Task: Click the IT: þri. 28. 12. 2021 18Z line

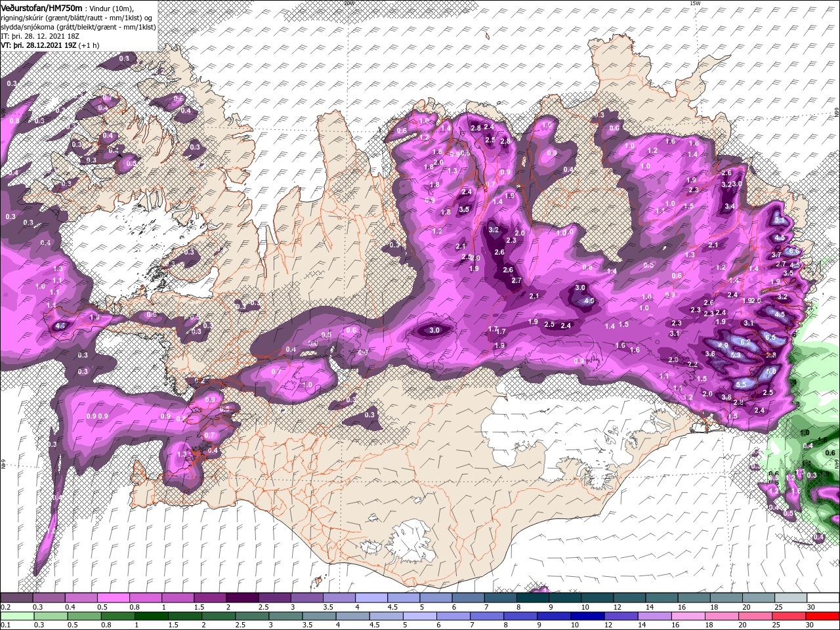Action: pyautogui.click(x=39, y=36)
